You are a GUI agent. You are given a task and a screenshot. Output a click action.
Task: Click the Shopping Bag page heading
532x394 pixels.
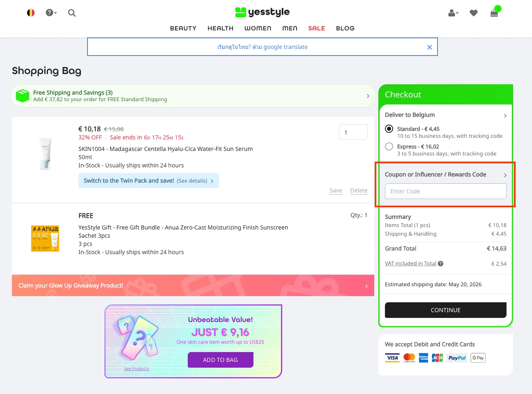tap(46, 71)
